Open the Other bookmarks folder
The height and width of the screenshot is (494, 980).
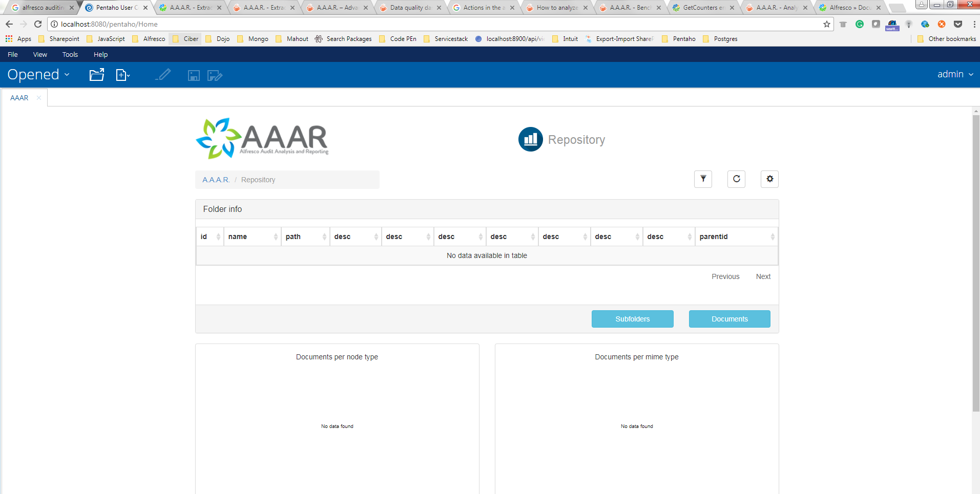click(947, 39)
